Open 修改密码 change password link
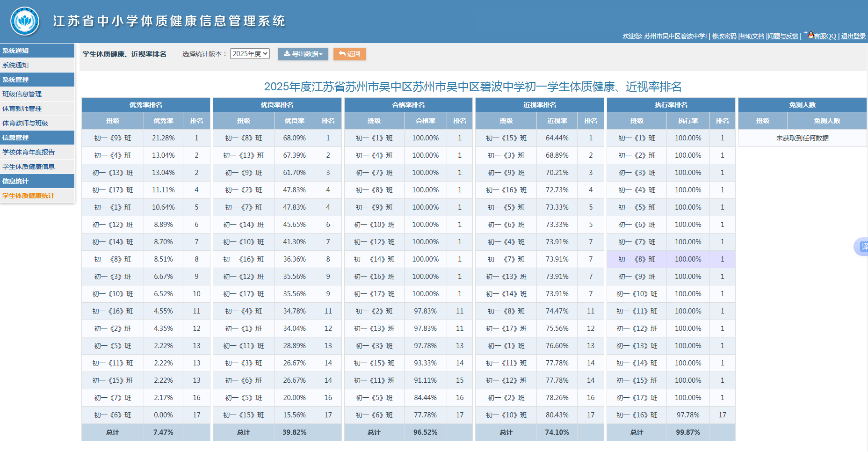The width and height of the screenshot is (868, 452). pos(724,36)
